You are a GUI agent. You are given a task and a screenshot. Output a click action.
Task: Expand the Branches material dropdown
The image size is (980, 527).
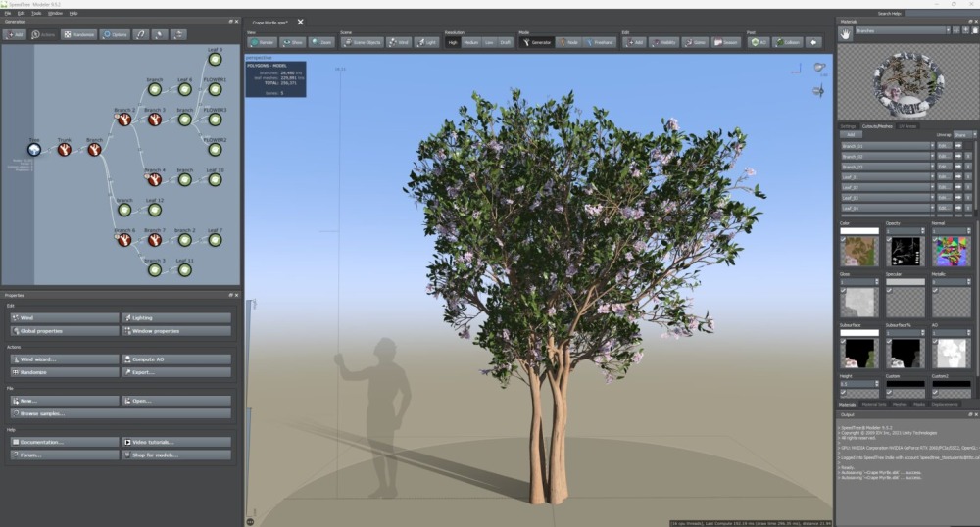(x=903, y=30)
